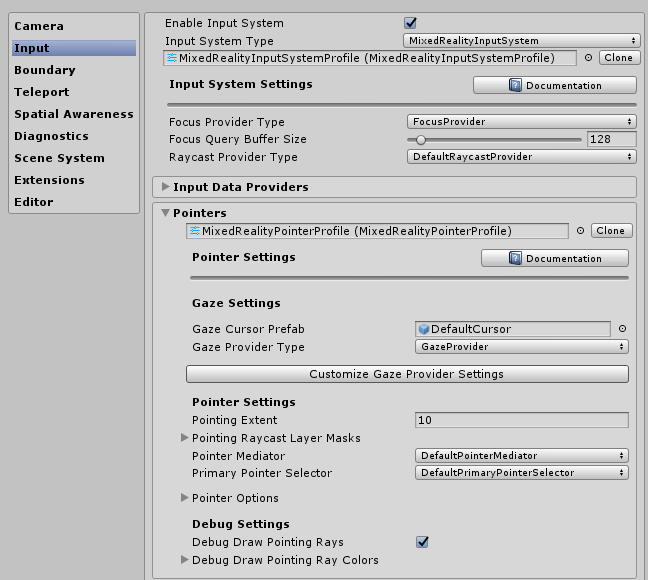Click the MixedRealityPointerProfile object field
Image resolution: width=648 pixels, height=580 pixels.
tap(377, 231)
